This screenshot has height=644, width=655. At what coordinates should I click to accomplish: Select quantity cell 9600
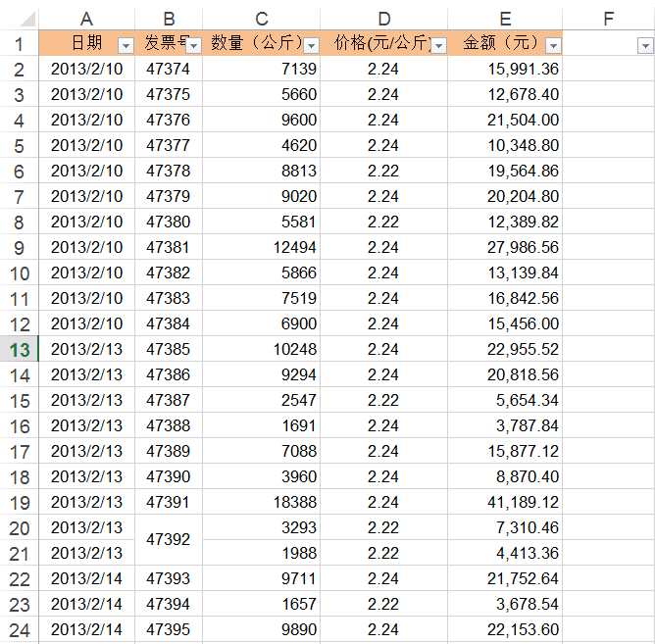262,120
